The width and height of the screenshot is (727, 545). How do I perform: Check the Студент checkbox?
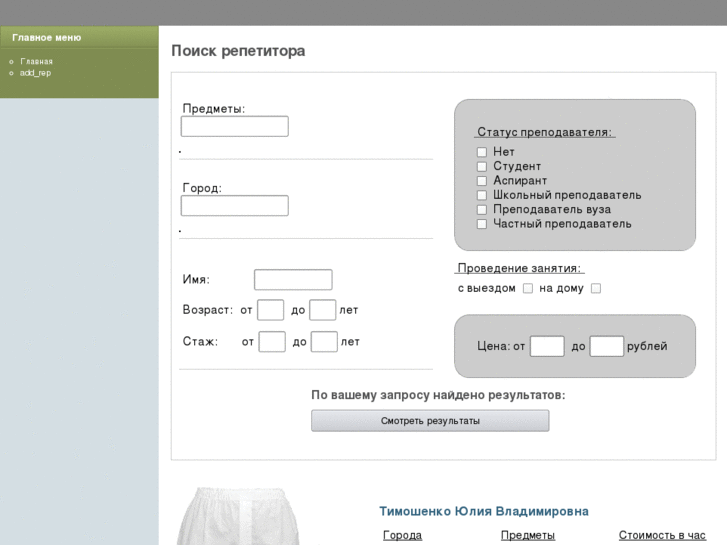482,167
